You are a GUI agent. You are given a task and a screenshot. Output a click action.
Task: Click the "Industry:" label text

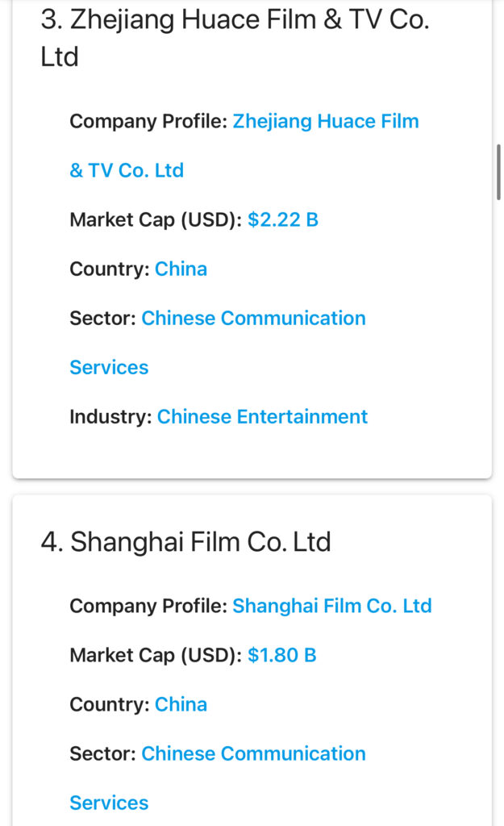pyautogui.click(x=110, y=416)
